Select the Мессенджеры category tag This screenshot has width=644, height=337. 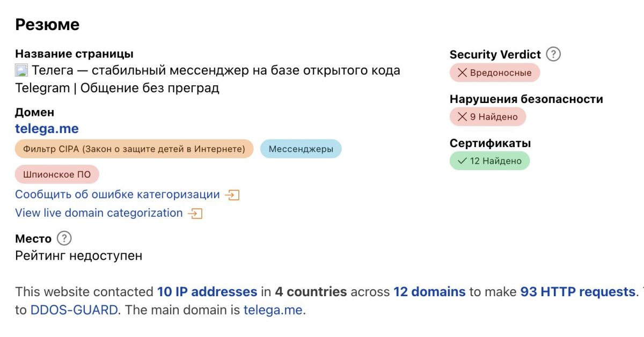click(301, 149)
